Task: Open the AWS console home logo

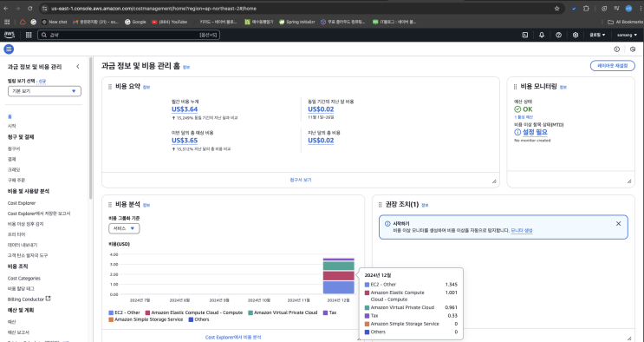Action: [9, 35]
